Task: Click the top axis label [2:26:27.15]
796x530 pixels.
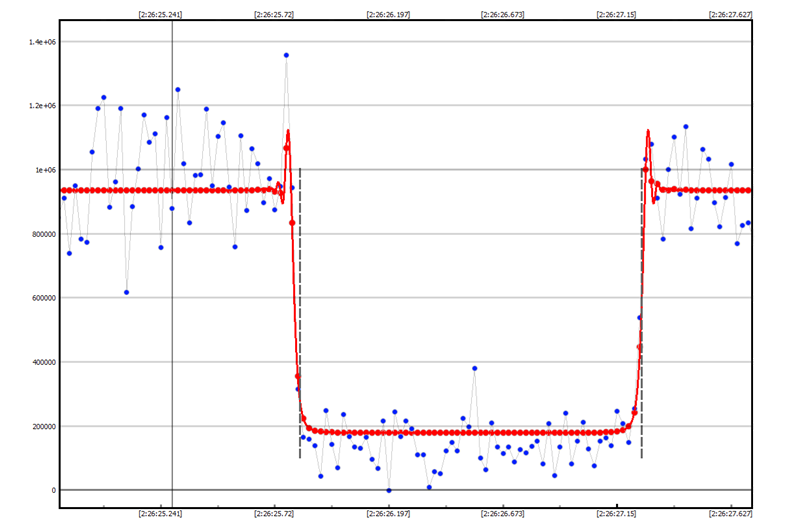Action: [616, 15]
